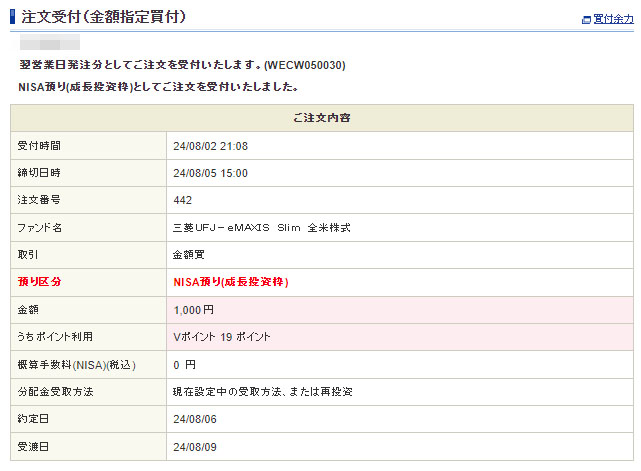Click the 注文受付(金額指定買付) page heading

click(103, 17)
